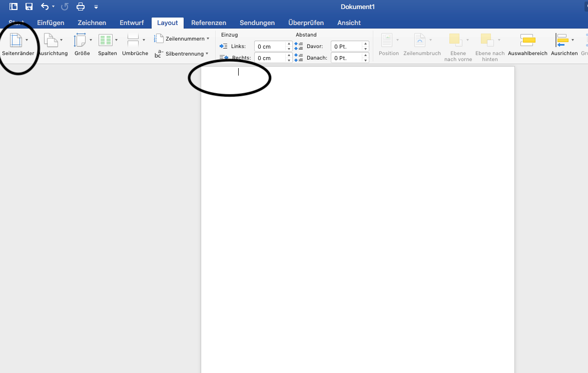Screen dimensions: 588x373
Task: Open the customize quick access toolbar arrow
Action: (96, 7)
